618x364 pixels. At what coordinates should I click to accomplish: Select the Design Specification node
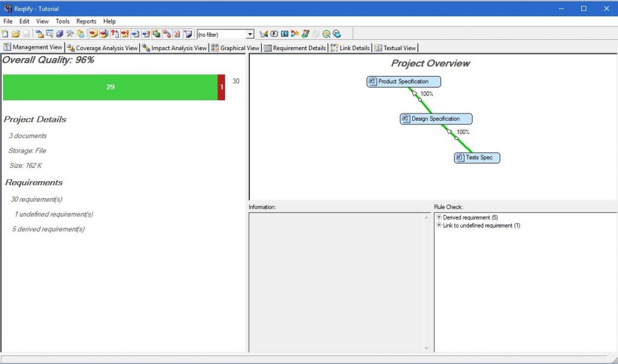(436, 119)
